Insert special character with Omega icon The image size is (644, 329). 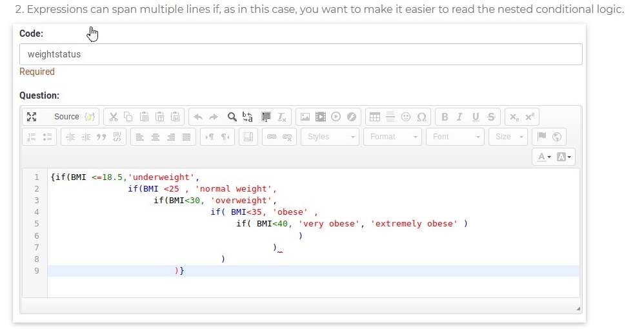tap(422, 117)
